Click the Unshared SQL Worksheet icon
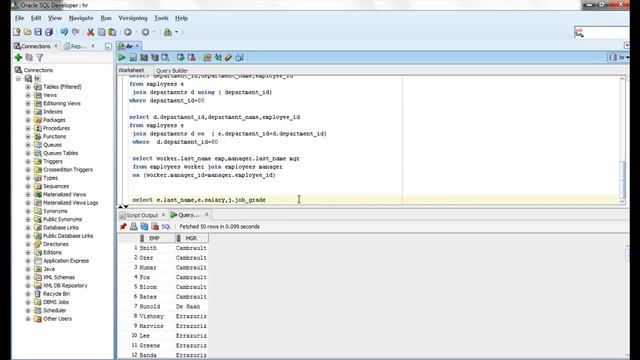Screen dimensions: 640x360 pyautogui.click(x=207, y=58)
